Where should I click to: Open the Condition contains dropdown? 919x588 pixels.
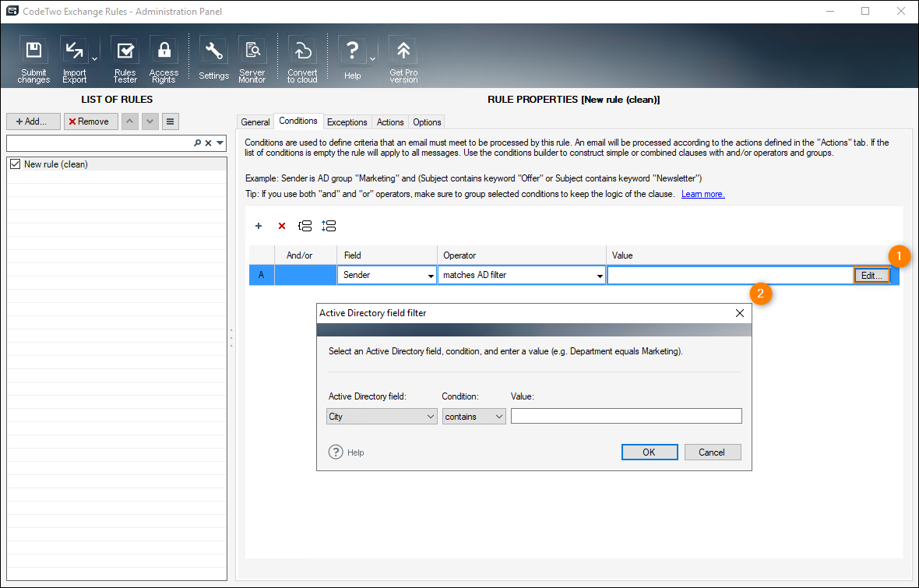tap(474, 416)
